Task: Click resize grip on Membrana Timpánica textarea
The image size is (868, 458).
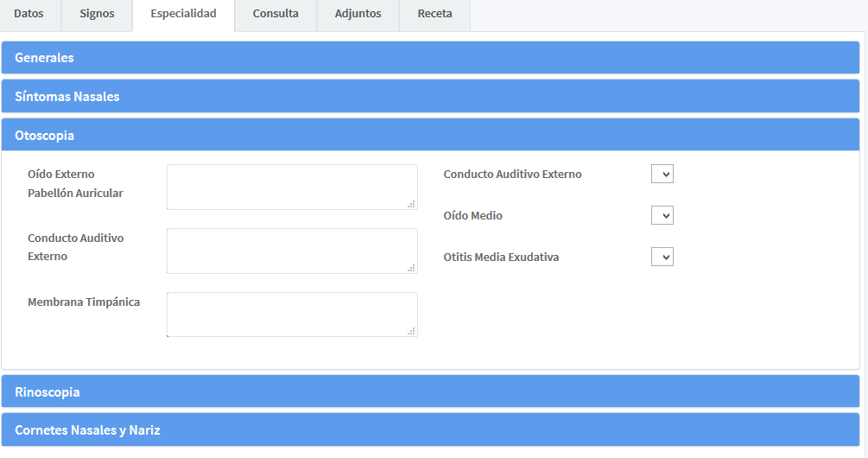Action: coord(412,331)
